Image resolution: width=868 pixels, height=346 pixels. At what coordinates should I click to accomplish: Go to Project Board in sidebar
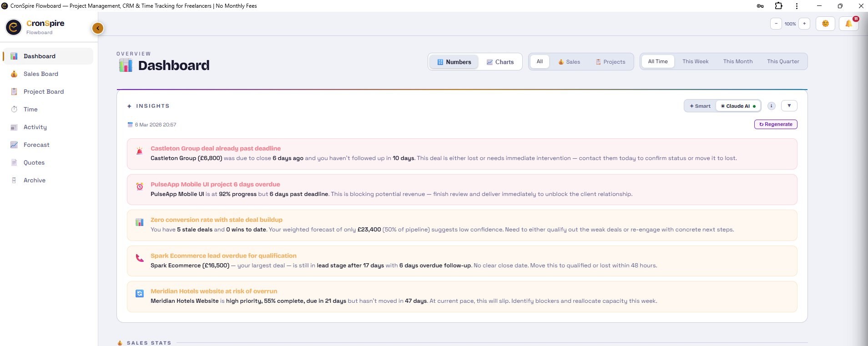tap(48, 91)
